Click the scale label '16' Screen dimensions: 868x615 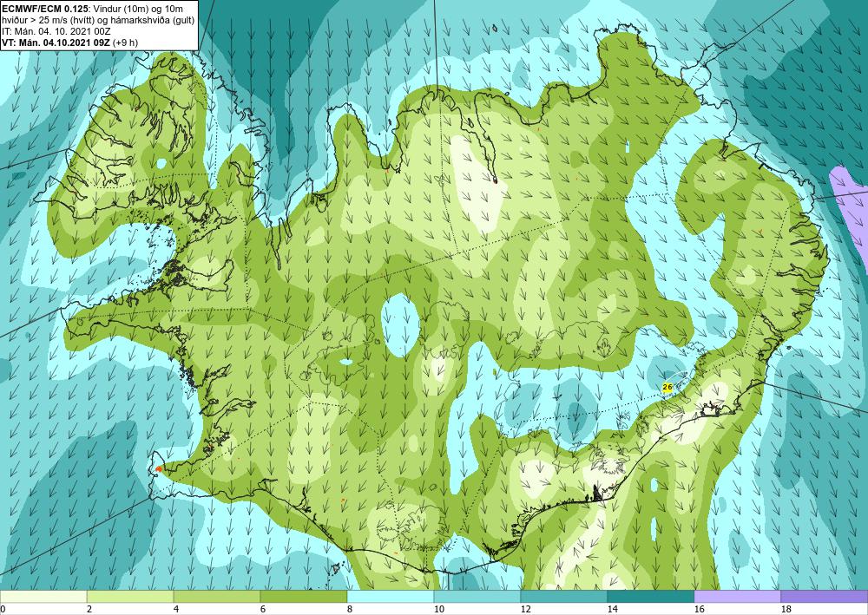tap(699, 610)
